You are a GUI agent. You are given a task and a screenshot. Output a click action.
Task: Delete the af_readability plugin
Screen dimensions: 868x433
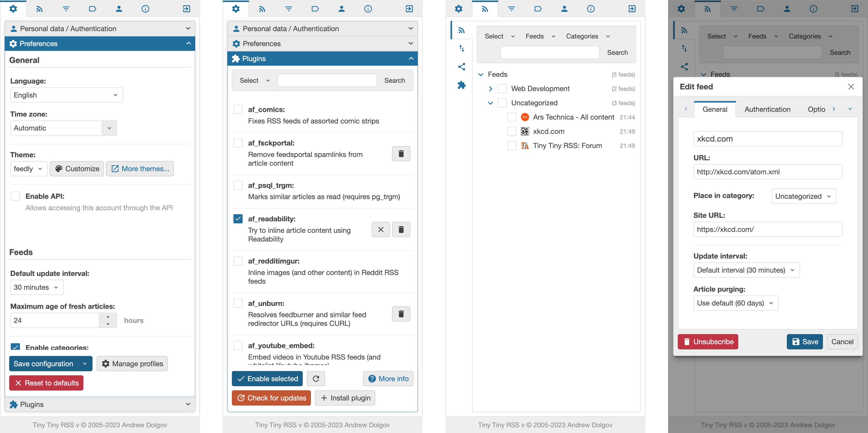click(401, 230)
